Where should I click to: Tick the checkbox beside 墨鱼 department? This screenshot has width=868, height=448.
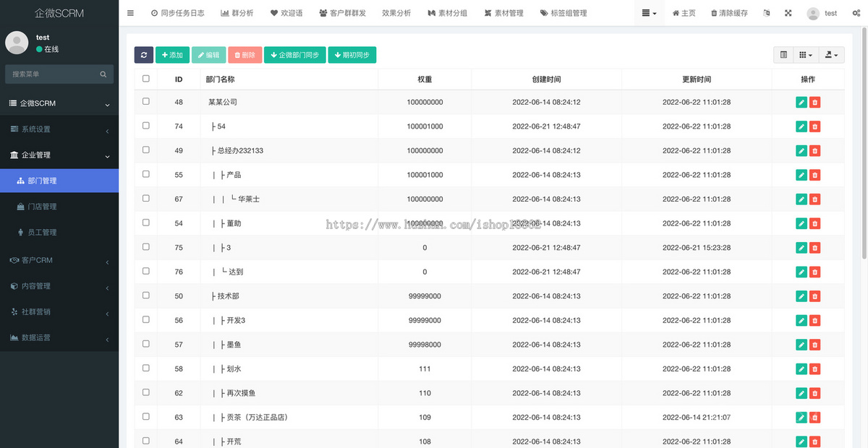(x=146, y=344)
